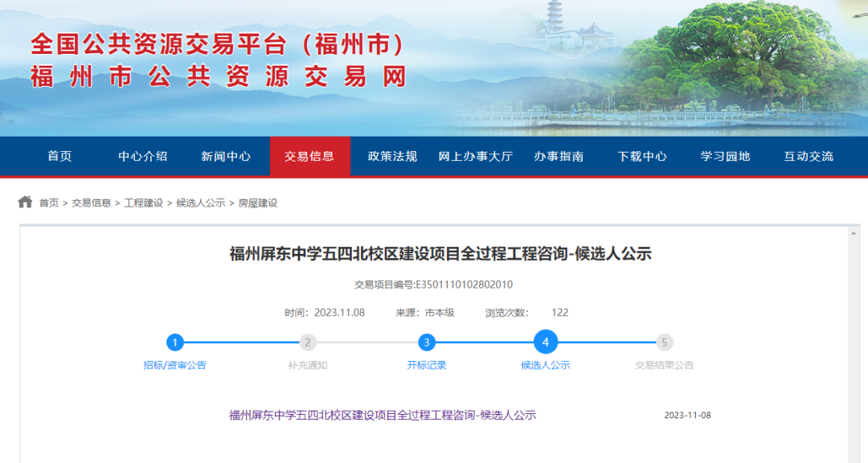Switch to the 交易信息 navigation tab

tap(310, 157)
